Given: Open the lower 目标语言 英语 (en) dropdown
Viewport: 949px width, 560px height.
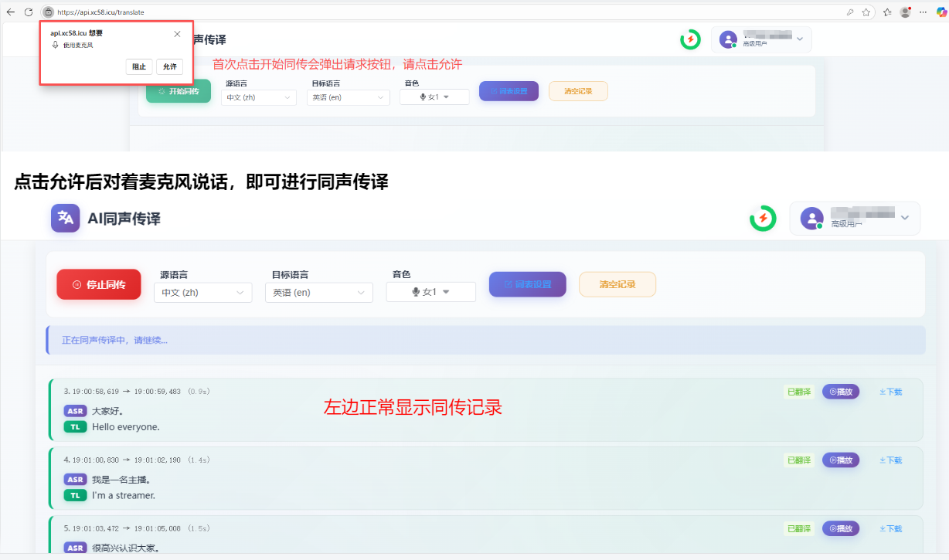Looking at the screenshot, I should click(319, 293).
